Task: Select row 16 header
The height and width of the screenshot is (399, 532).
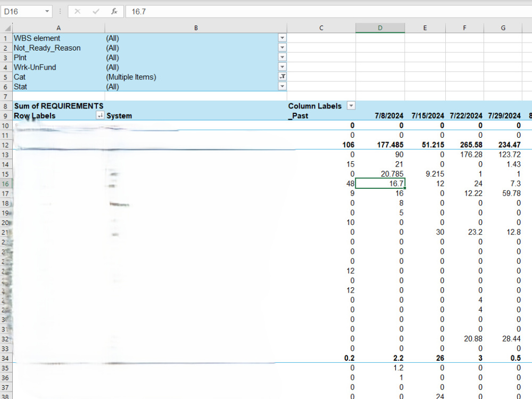Action: click(6, 184)
